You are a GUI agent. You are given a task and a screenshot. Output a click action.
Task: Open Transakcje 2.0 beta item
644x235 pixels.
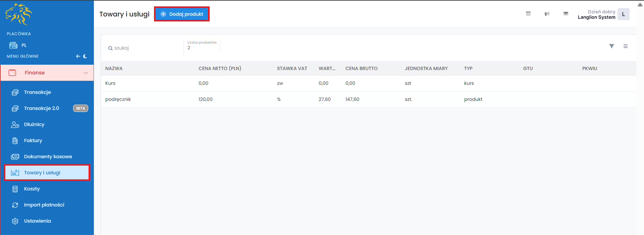41,108
